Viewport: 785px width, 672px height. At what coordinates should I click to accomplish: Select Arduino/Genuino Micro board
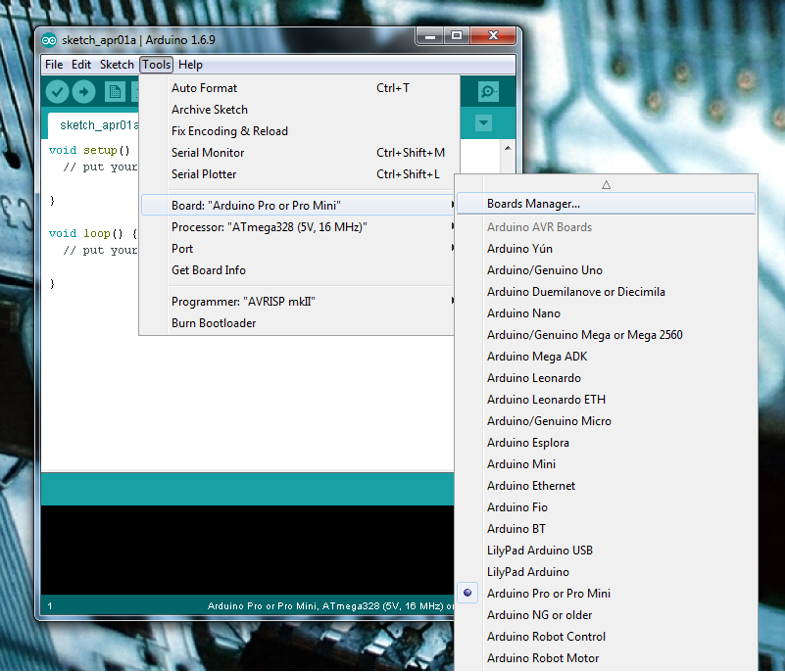[607, 421]
